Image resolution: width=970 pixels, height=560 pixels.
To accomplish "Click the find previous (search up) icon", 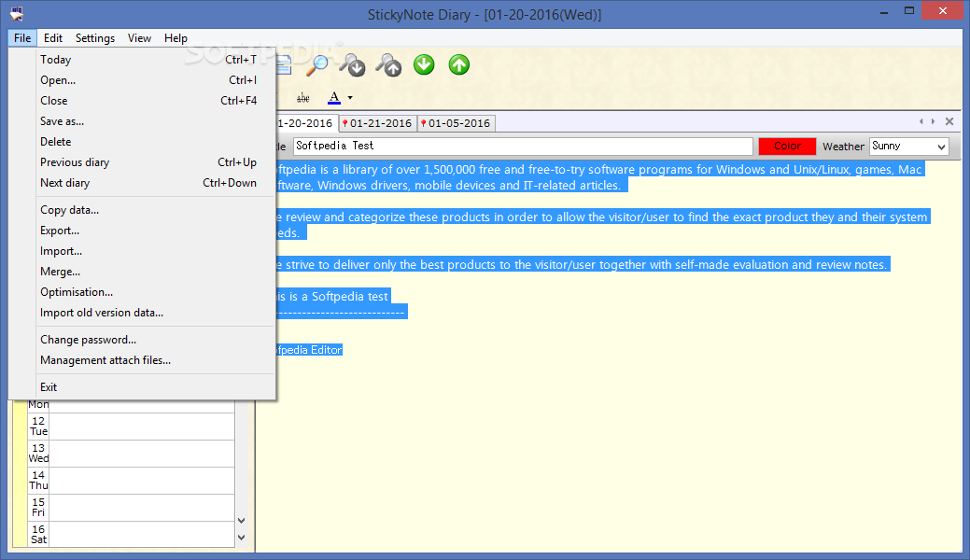I will point(388,65).
